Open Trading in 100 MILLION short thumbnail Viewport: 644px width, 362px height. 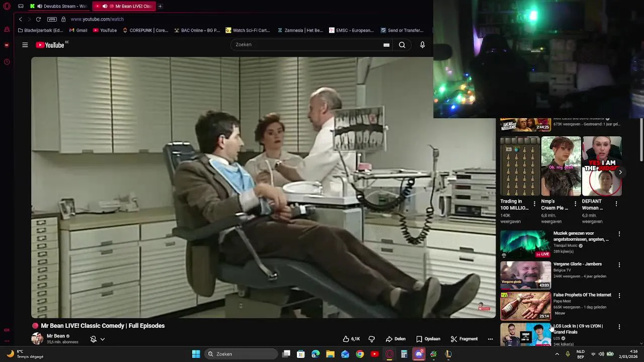pos(520,166)
